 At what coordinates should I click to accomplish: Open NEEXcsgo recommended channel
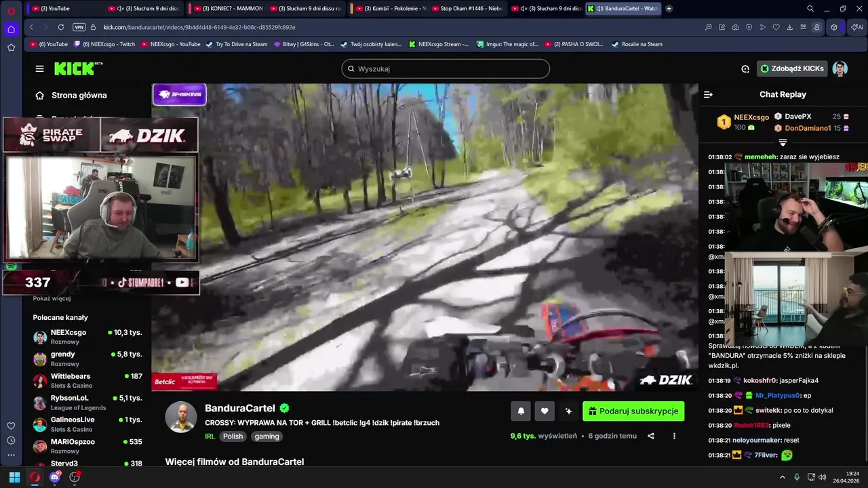(x=88, y=337)
